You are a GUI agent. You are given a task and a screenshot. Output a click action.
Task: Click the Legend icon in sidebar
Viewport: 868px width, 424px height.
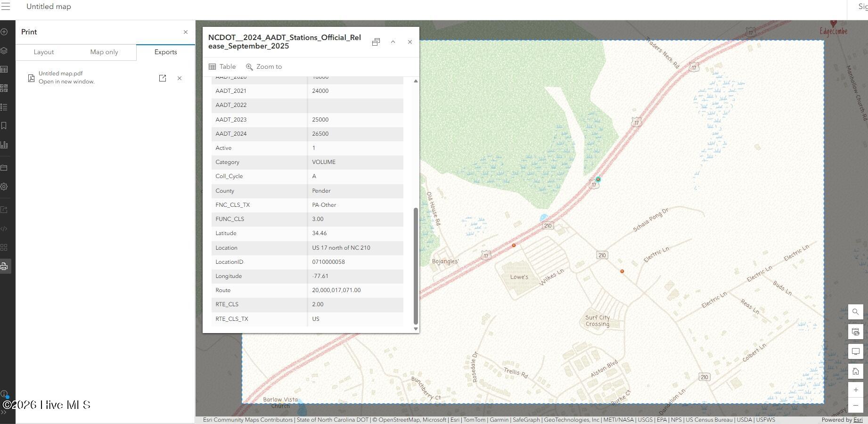[x=4, y=107]
